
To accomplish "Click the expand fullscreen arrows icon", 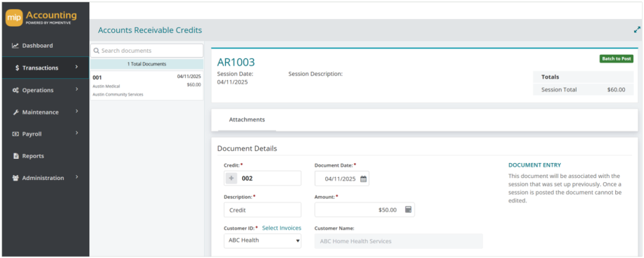I will click(x=637, y=30).
